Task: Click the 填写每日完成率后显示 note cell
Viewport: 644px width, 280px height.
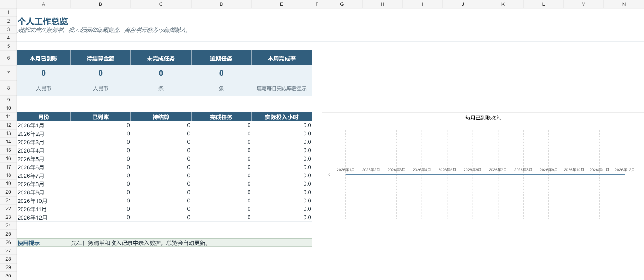Action: pos(282,88)
